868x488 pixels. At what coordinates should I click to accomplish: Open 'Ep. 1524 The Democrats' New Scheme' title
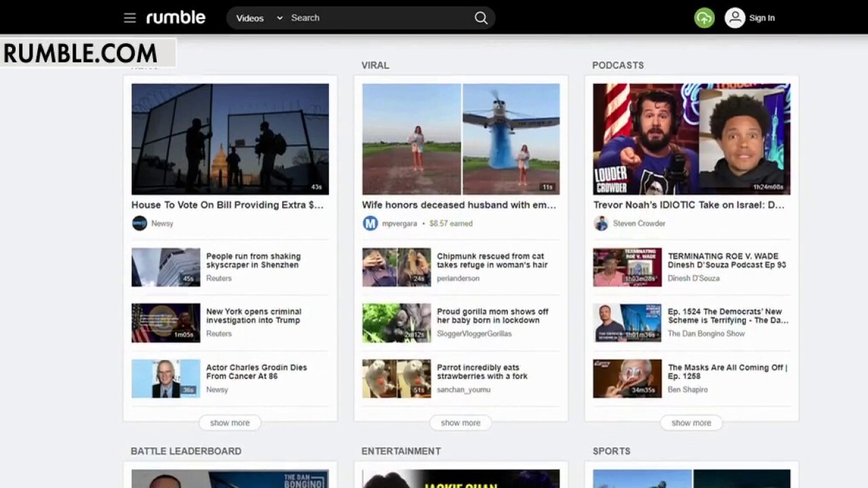(728, 316)
